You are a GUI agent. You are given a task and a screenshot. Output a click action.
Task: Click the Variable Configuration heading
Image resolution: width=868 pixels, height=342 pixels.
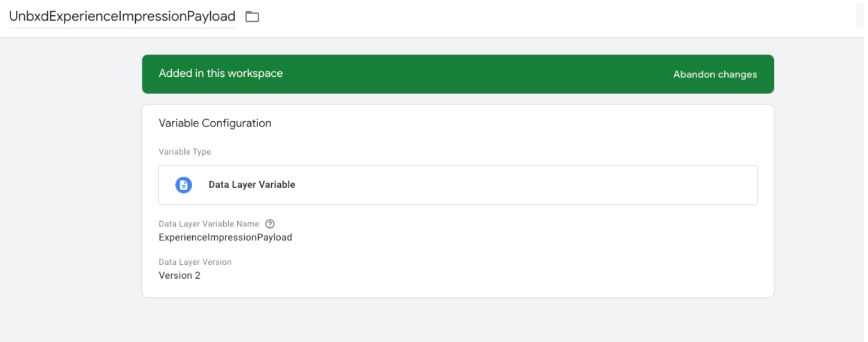pos(215,123)
